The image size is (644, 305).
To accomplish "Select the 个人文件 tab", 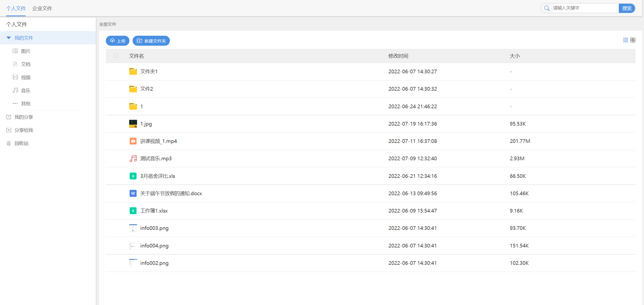I will click(16, 8).
